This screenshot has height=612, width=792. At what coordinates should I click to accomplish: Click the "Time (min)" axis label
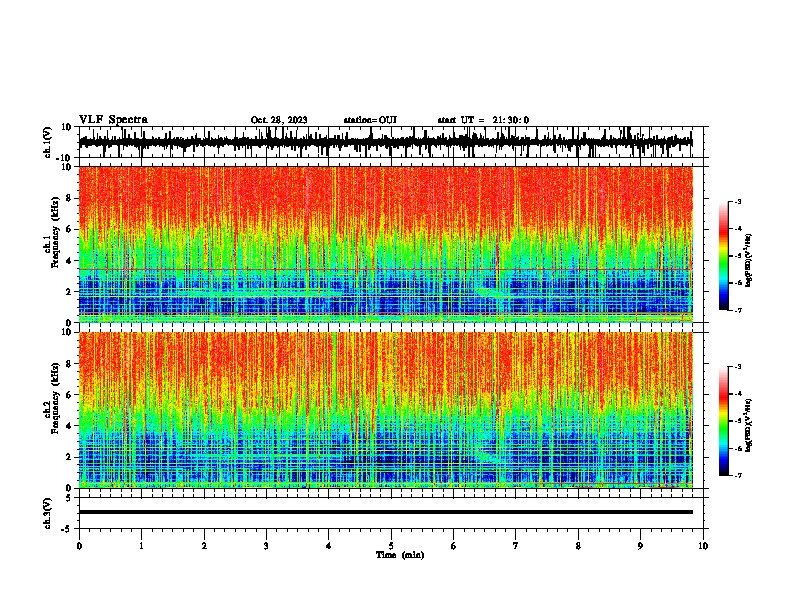(x=400, y=555)
